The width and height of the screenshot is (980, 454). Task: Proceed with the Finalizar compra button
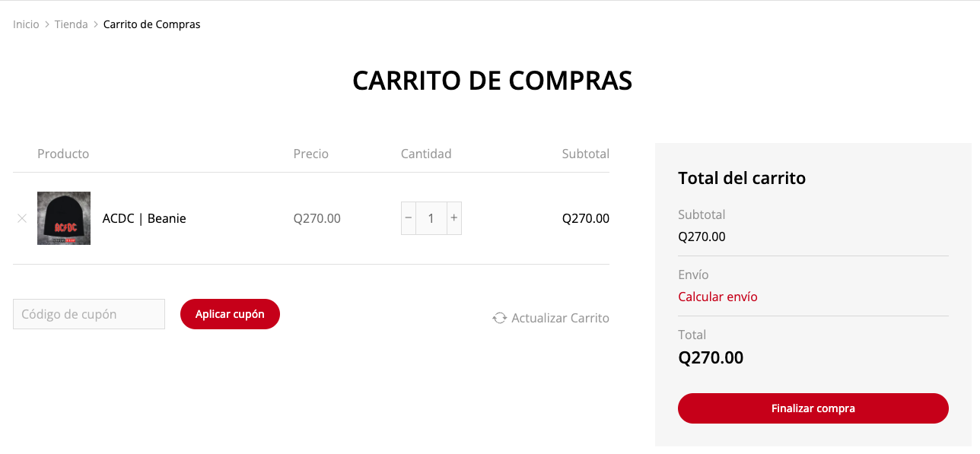coord(813,408)
